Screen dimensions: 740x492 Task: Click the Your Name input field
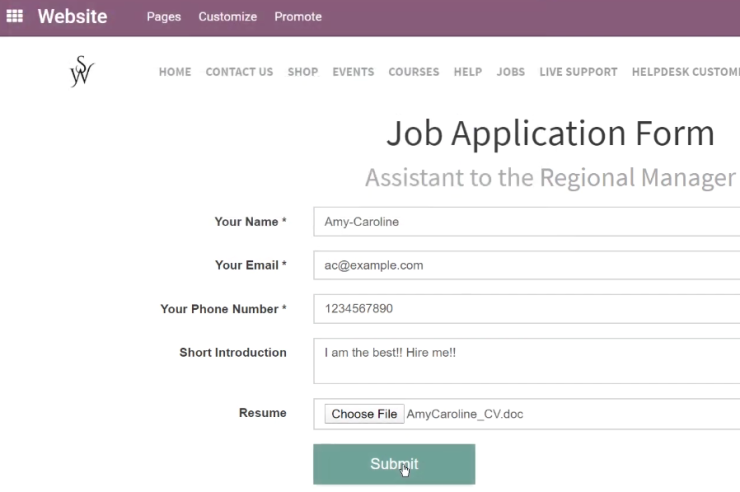(x=527, y=222)
